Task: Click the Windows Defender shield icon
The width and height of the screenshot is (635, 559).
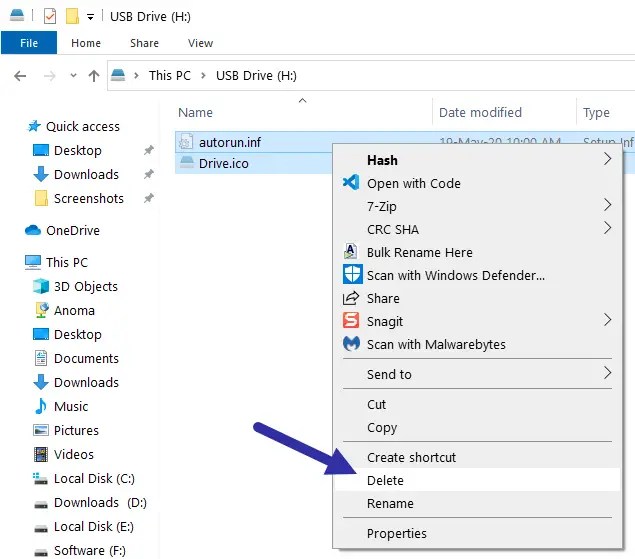Action: [351, 275]
